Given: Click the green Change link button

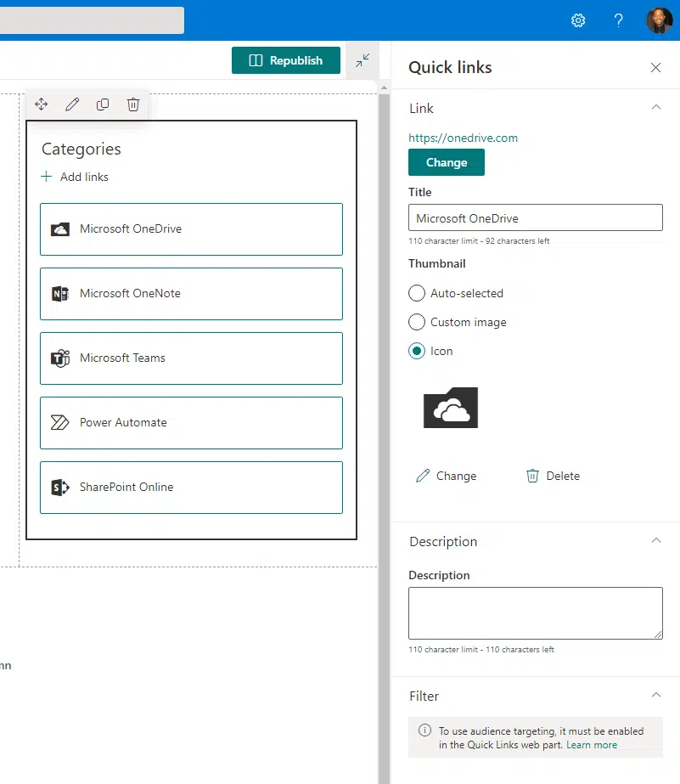Looking at the screenshot, I should pyautogui.click(x=447, y=162).
